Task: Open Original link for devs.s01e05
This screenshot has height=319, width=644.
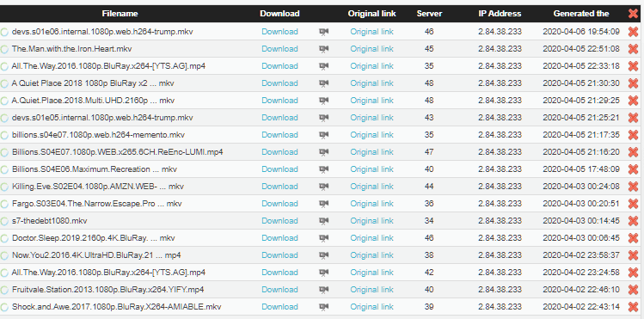Action: click(371, 118)
